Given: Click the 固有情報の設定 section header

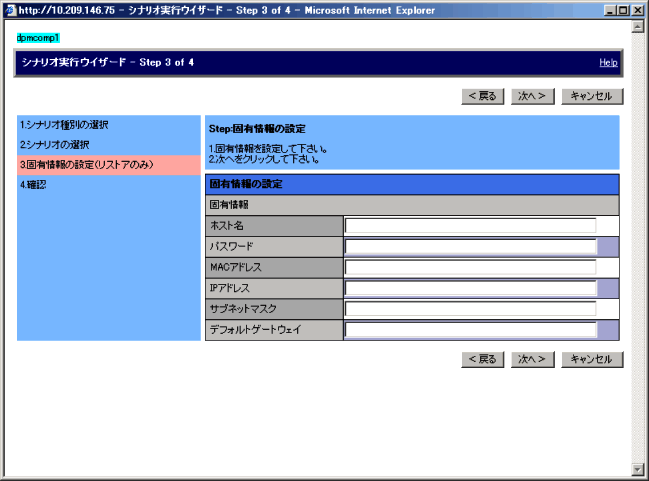Looking at the screenshot, I should (x=412, y=184).
